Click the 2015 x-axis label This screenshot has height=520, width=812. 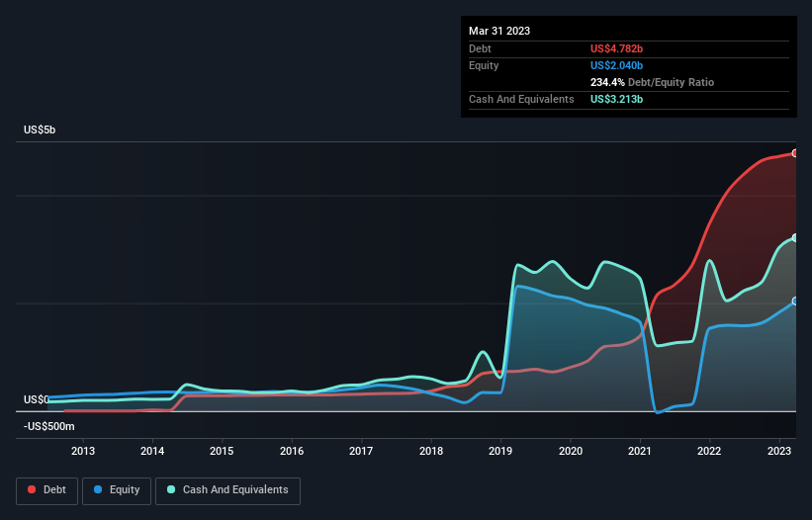point(222,451)
